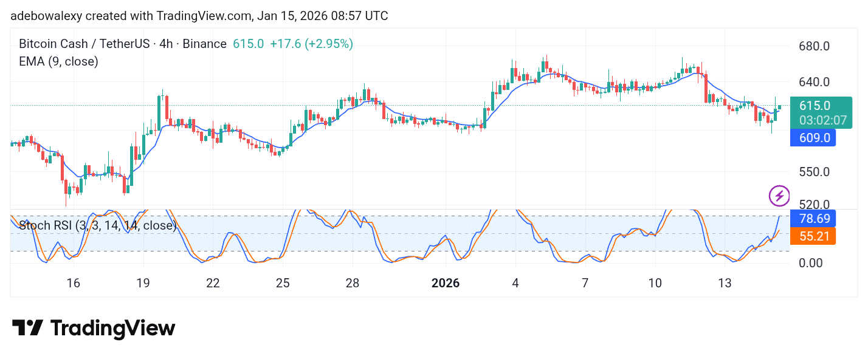868x359 pixels.
Task: Click the blue 78.69 Stoch RSI tag
Action: coord(813,218)
